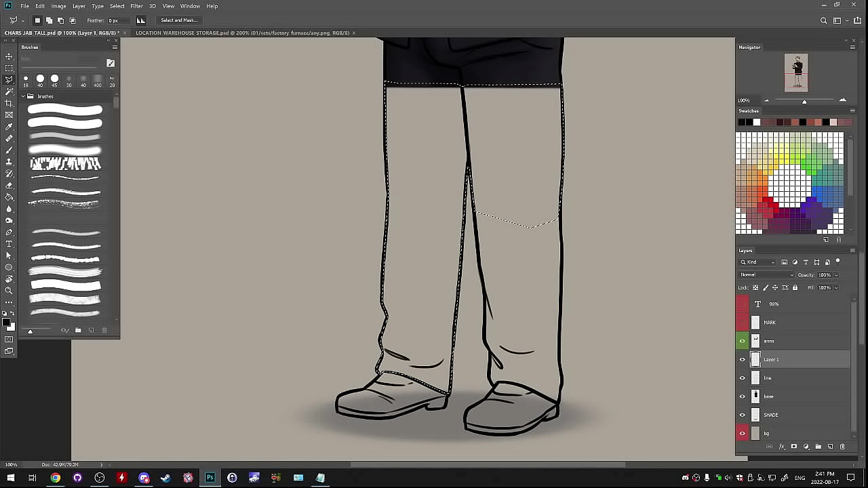The image size is (868, 488).
Task: Pick the Eyedropper tool
Action: (9, 127)
